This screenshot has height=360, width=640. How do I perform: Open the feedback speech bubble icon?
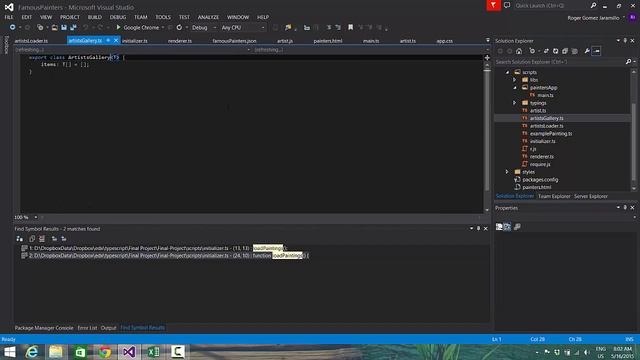point(507,5)
